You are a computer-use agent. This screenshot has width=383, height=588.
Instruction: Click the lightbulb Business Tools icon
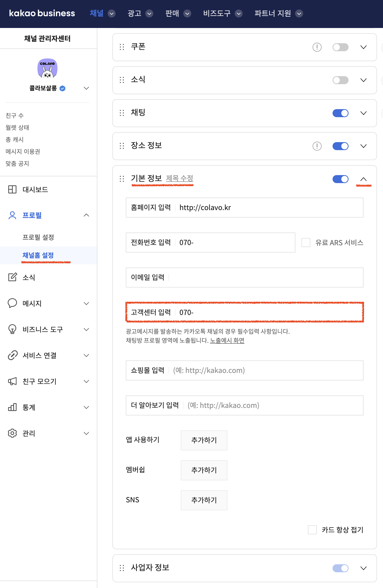point(12,329)
